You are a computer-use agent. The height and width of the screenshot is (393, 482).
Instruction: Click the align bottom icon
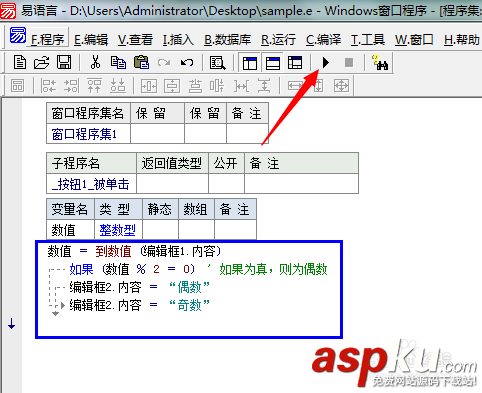point(118,86)
